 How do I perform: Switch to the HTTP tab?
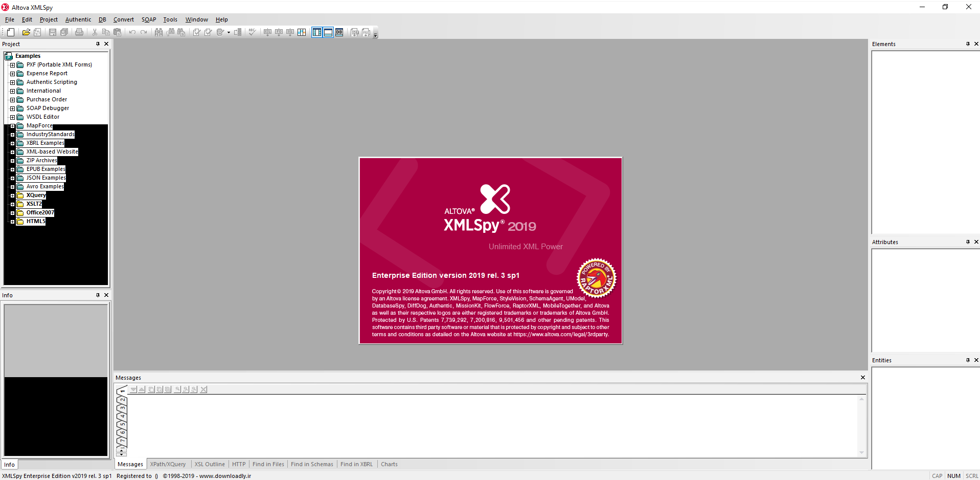point(239,464)
